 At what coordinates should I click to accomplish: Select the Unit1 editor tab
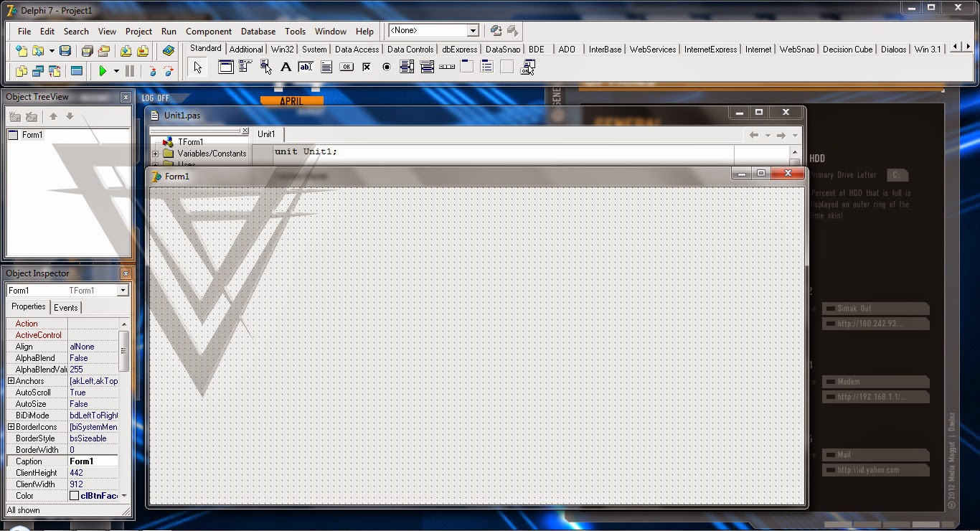(x=266, y=134)
